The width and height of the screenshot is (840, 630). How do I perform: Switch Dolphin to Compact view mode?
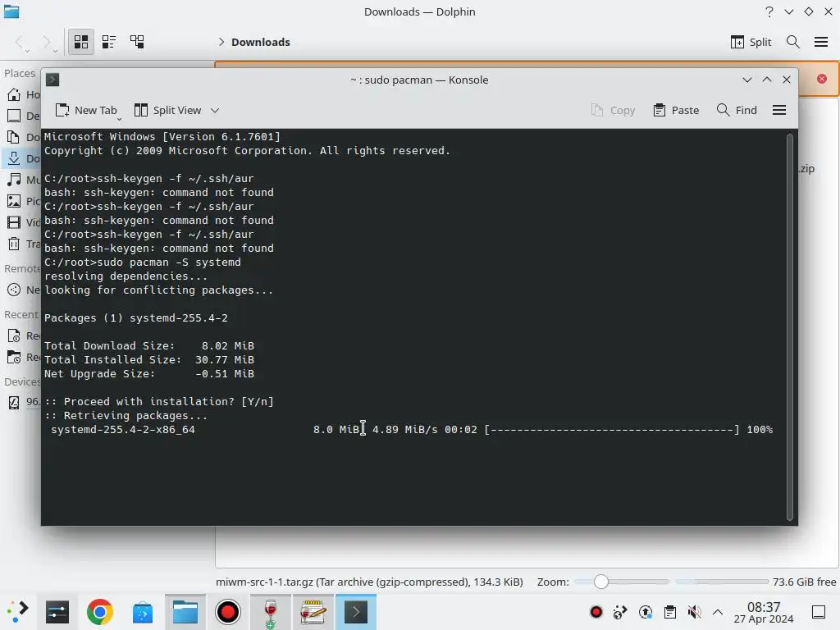pos(109,42)
